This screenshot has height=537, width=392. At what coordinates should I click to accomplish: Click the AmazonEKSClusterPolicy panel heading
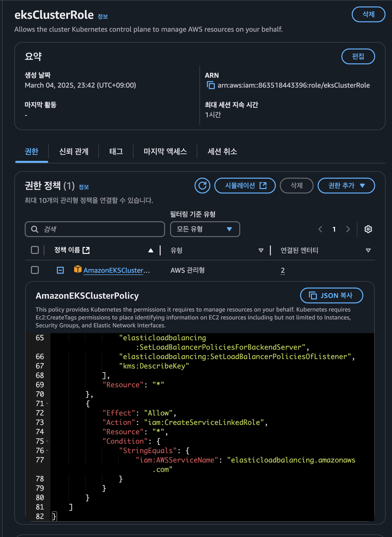coord(87,295)
